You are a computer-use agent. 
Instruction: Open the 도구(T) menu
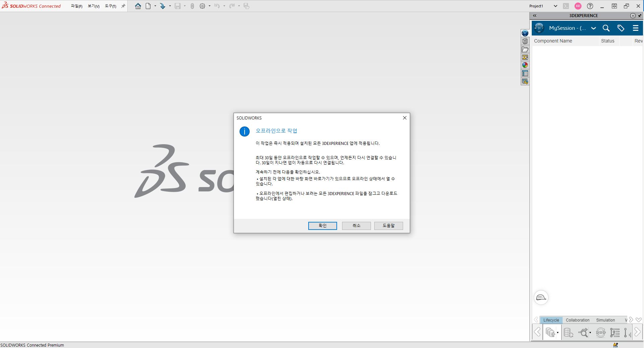point(111,6)
